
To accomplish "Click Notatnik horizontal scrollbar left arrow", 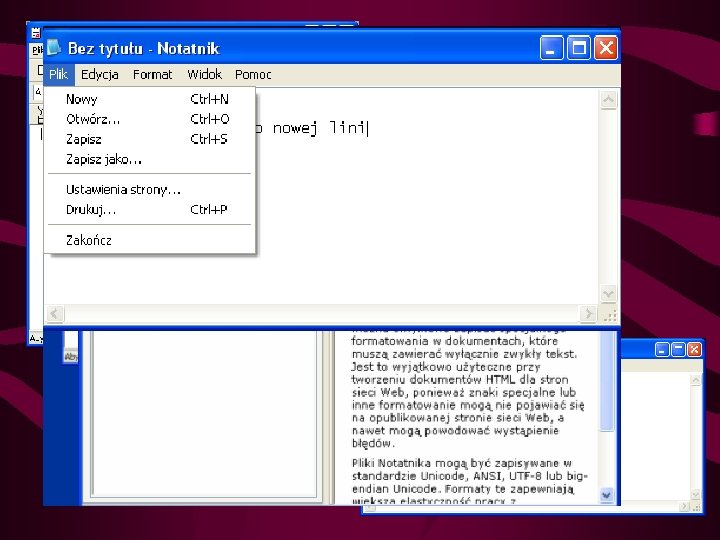I will tap(54, 314).
